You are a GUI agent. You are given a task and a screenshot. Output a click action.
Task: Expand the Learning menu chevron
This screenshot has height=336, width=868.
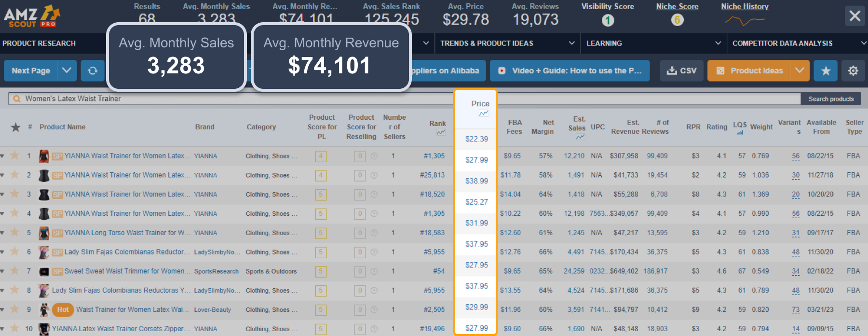[x=718, y=43]
